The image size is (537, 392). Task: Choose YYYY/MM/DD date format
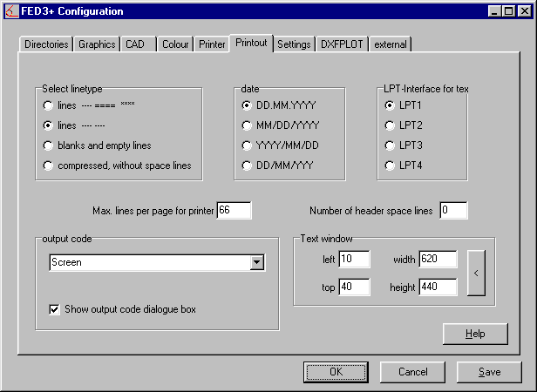(x=248, y=145)
